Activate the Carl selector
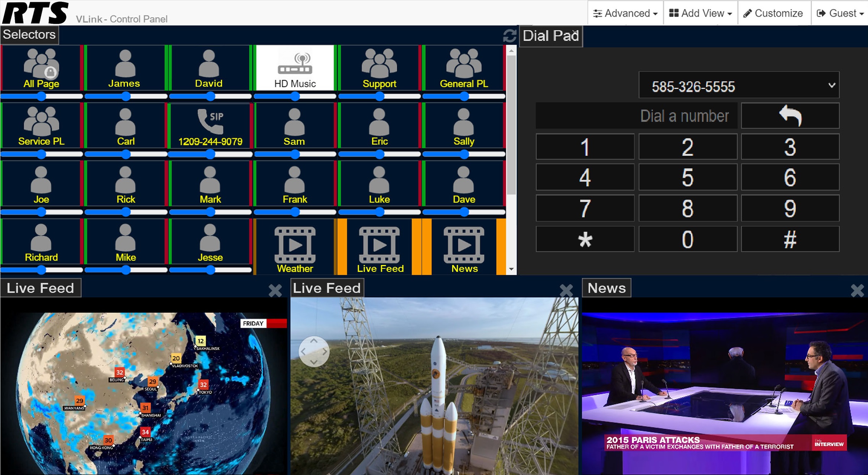Viewport: 868px width, 475px height. pyautogui.click(x=125, y=126)
